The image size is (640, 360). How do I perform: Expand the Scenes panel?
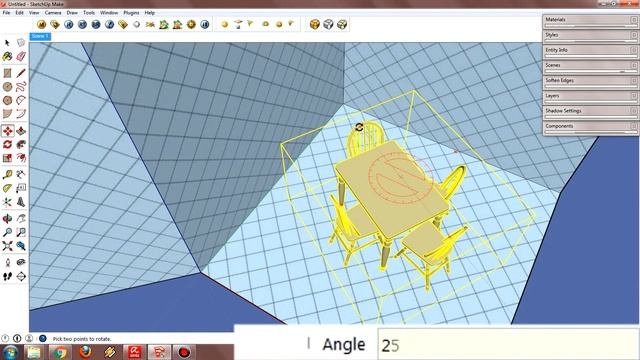(x=590, y=66)
